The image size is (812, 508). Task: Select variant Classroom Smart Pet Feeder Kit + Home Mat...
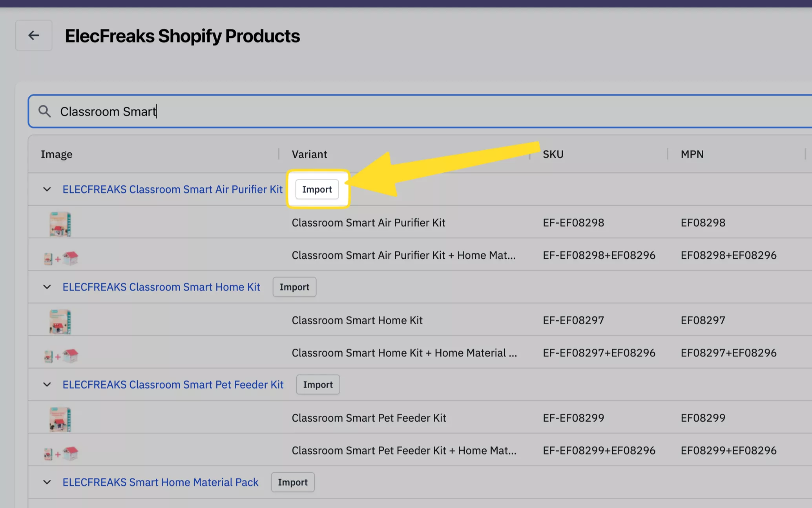(x=404, y=450)
